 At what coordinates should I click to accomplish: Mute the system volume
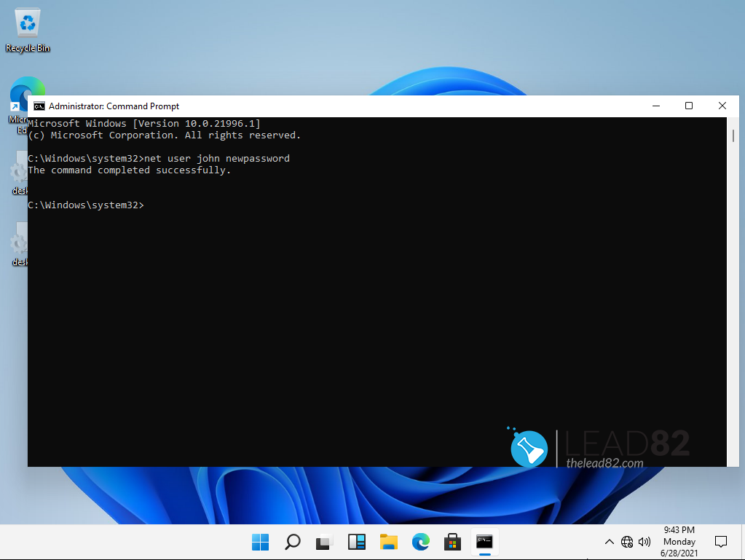coord(645,542)
